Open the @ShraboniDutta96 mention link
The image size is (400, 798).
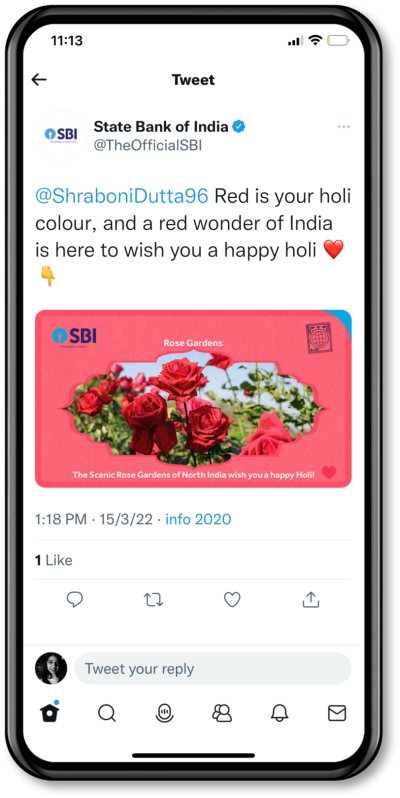(x=122, y=196)
